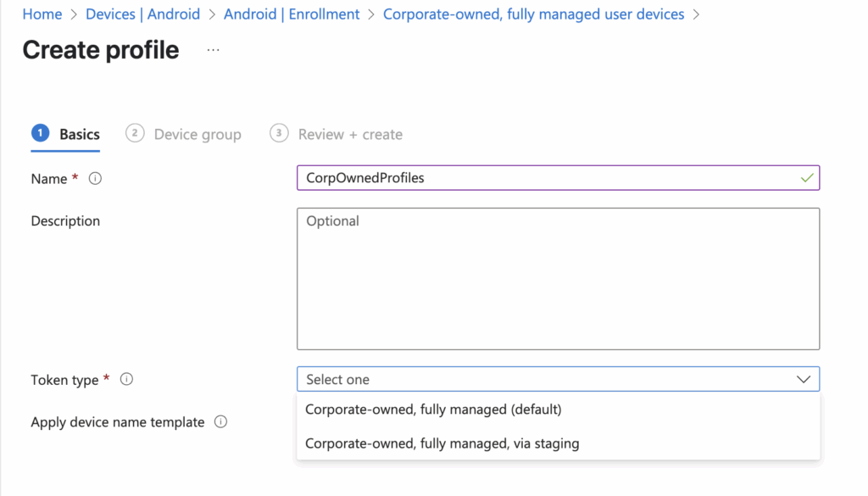Click the step 1 circle for Basics

40,133
